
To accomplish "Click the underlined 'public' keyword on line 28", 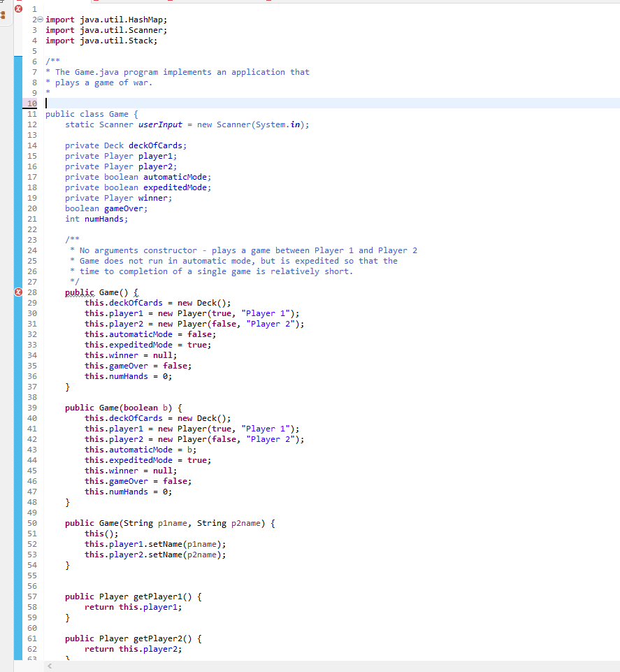I will [80, 292].
